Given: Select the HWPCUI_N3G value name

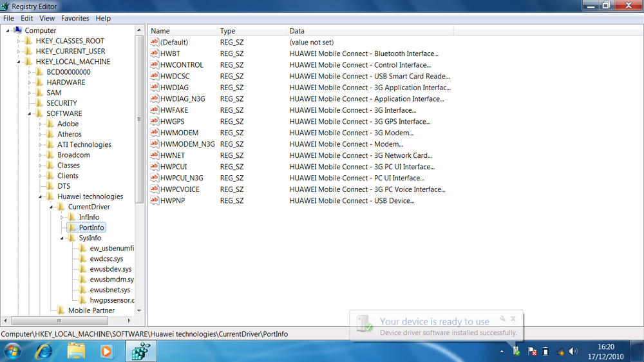Looking at the screenshot, I should point(182,178).
